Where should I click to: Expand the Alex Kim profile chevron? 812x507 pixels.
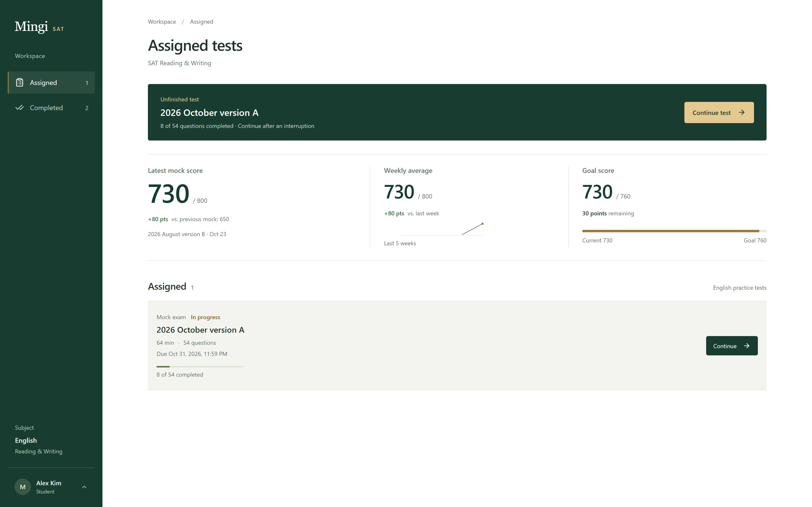(x=84, y=487)
